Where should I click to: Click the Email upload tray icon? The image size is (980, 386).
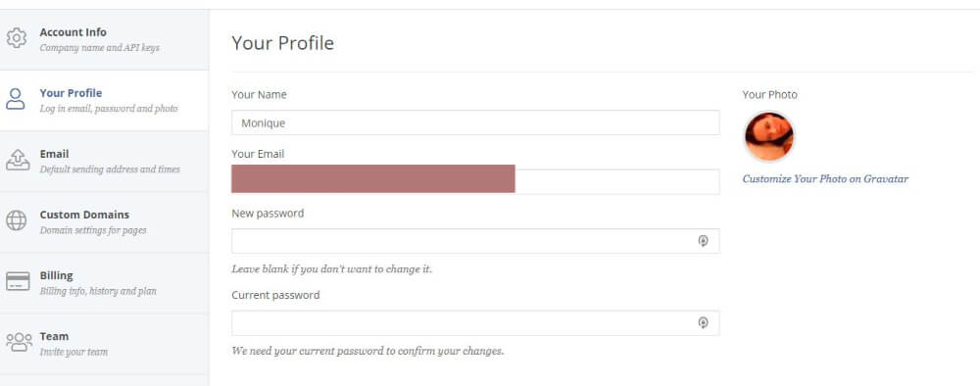pos(17,160)
